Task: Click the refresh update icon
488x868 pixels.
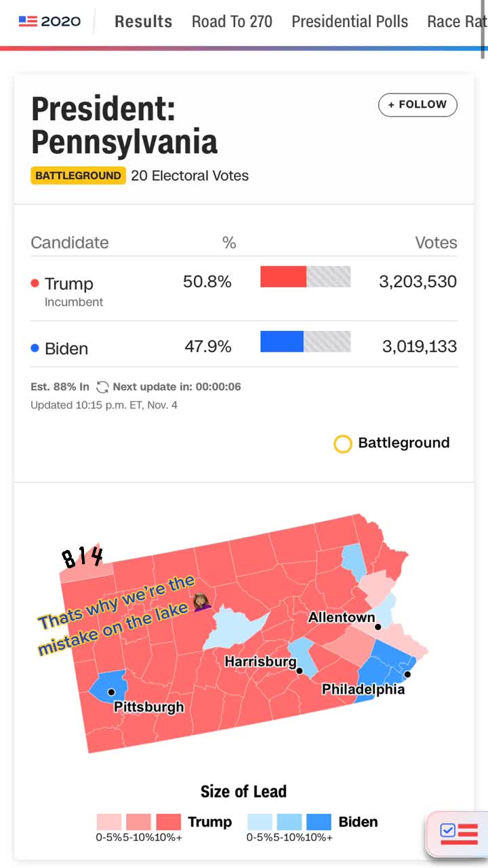Action: point(102,387)
